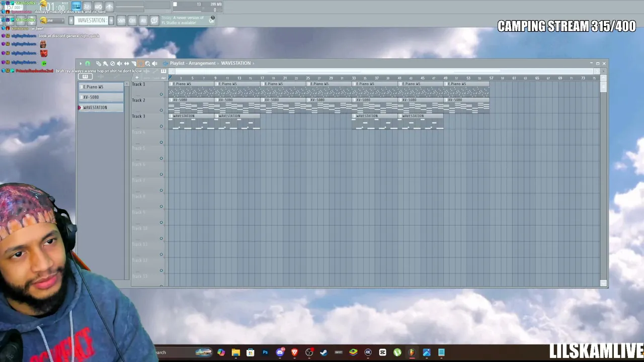Click the playlist vertical scrollbar handle

point(604,86)
